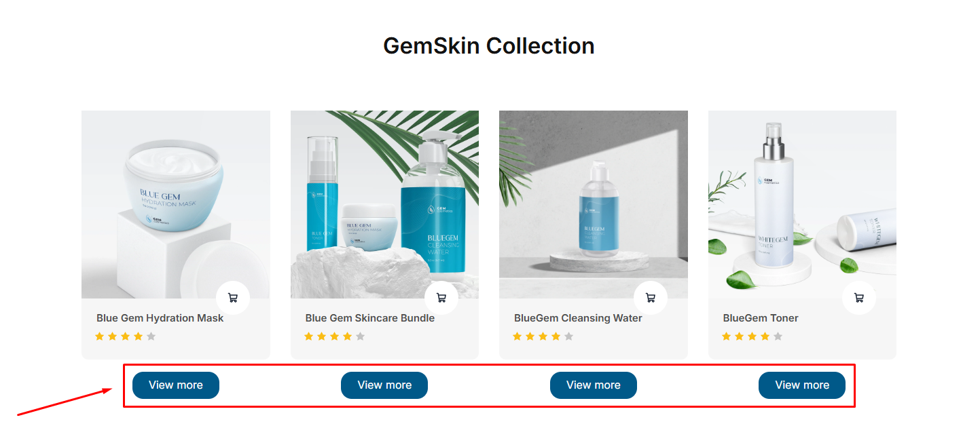This screenshot has width=980, height=443.
Task: Add Blue Gem Hydration Mask to cart
Action: pyautogui.click(x=233, y=298)
